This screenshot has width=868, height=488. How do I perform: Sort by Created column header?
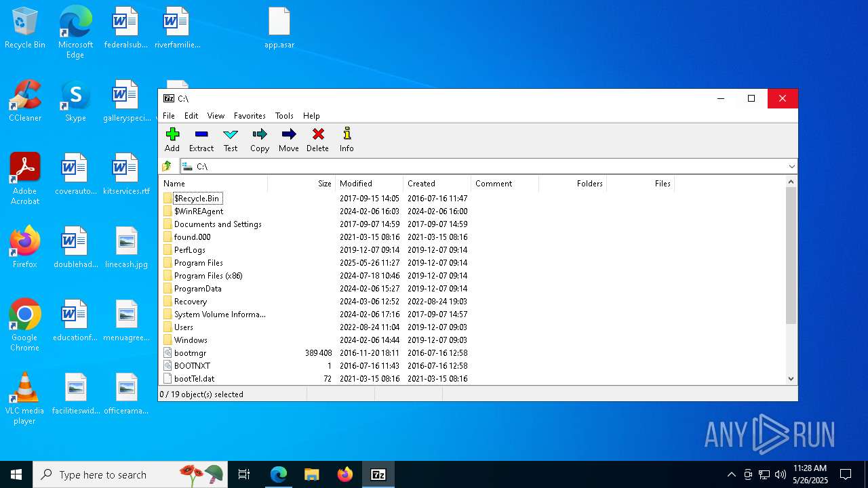click(437, 184)
